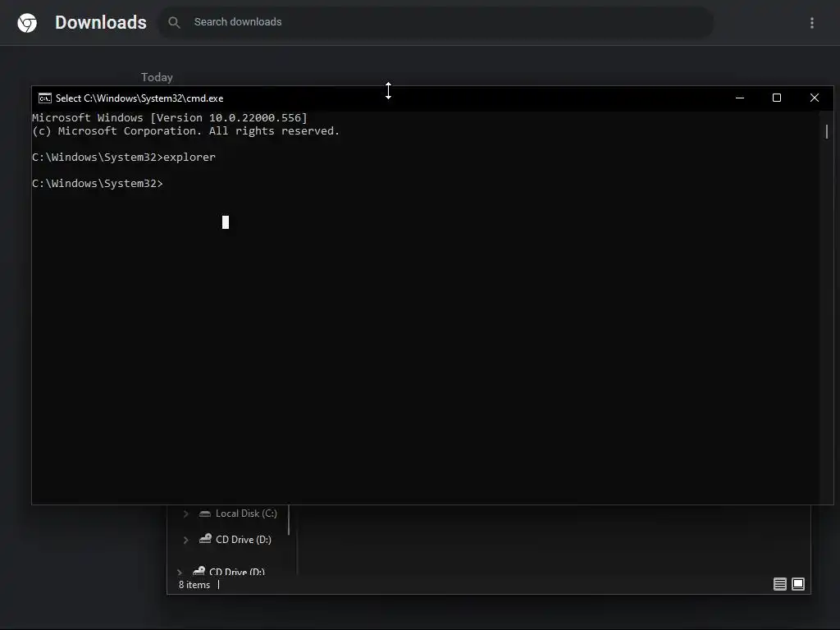Click the cmd.exe vertical scrollbar thumb
840x630 pixels.
point(827,131)
